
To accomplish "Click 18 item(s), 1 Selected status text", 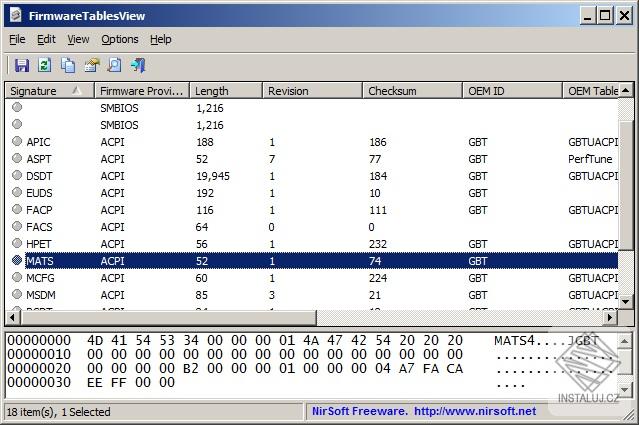I will [x=58, y=412].
